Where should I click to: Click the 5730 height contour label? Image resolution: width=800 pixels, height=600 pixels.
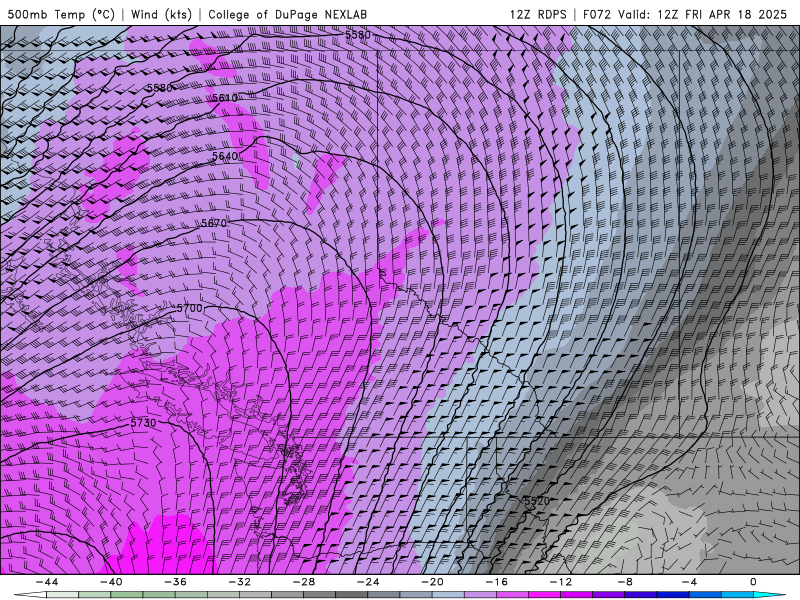coord(143,423)
